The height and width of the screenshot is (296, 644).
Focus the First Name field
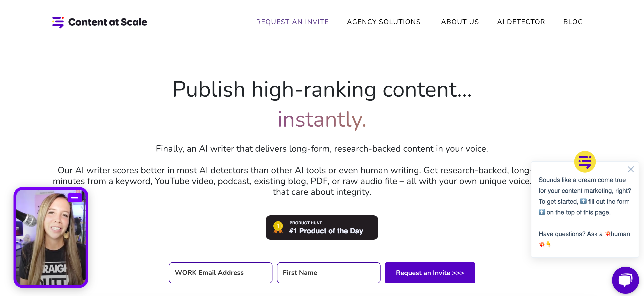tap(329, 273)
